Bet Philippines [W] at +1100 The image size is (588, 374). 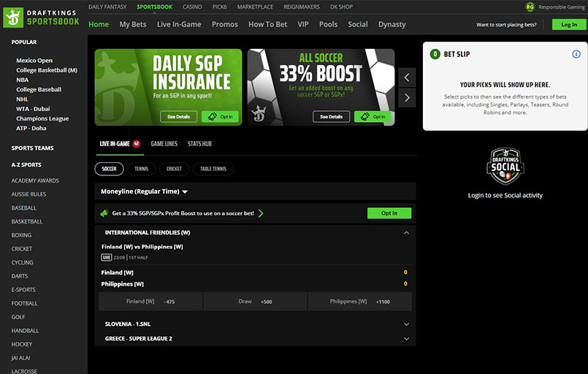click(360, 302)
